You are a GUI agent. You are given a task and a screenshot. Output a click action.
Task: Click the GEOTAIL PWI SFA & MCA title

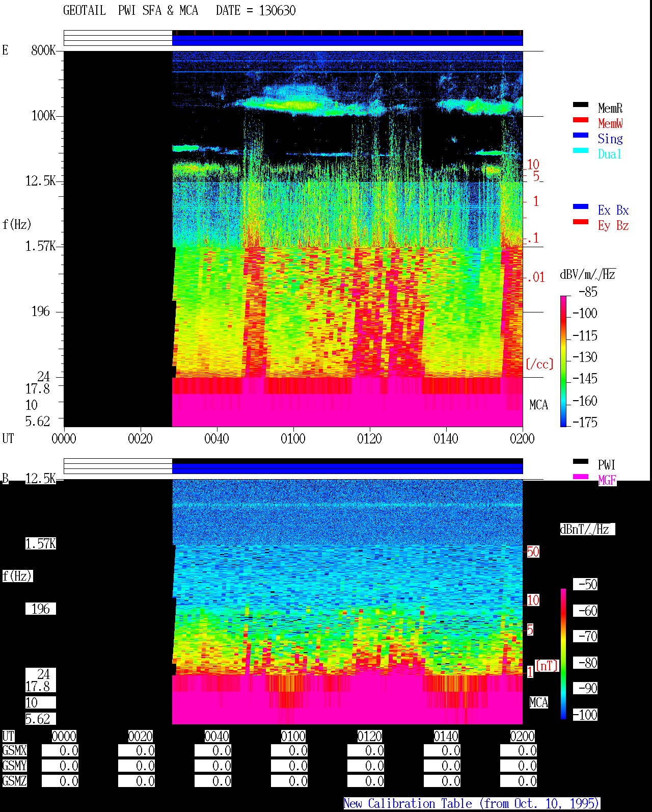coord(131,11)
